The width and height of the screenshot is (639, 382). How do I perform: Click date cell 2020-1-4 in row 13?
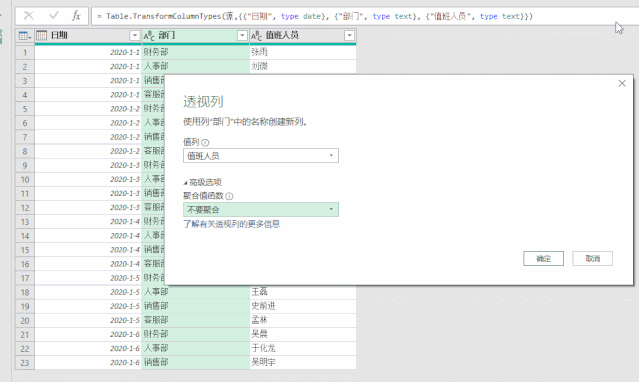pyautogui.click(x=88, y=221)
